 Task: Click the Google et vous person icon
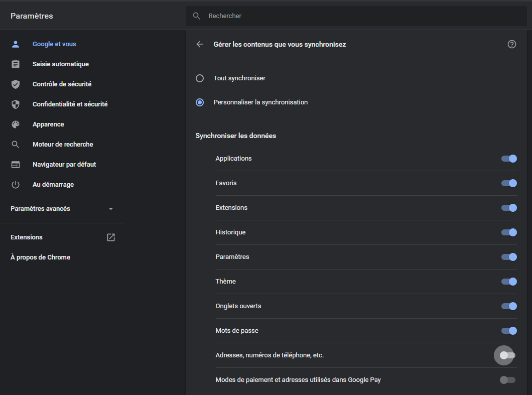tap(16, 44)
